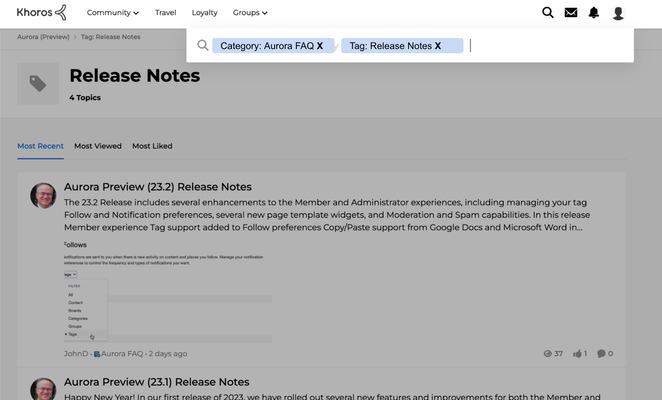Switch to Most Liked tab
Screen dimensions: 662x400
click(152, 146)
